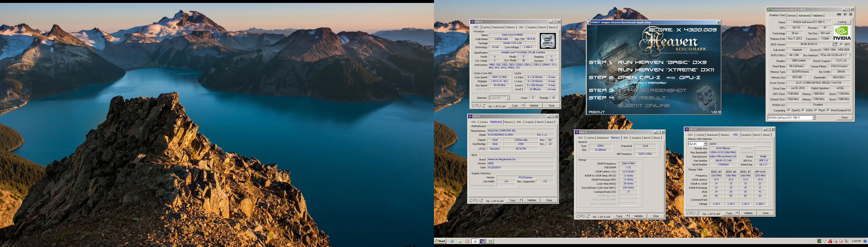The image size is (868, 247).
Task: Click the Core Speed value 5897.11 MHz
Action: point(499,77)
